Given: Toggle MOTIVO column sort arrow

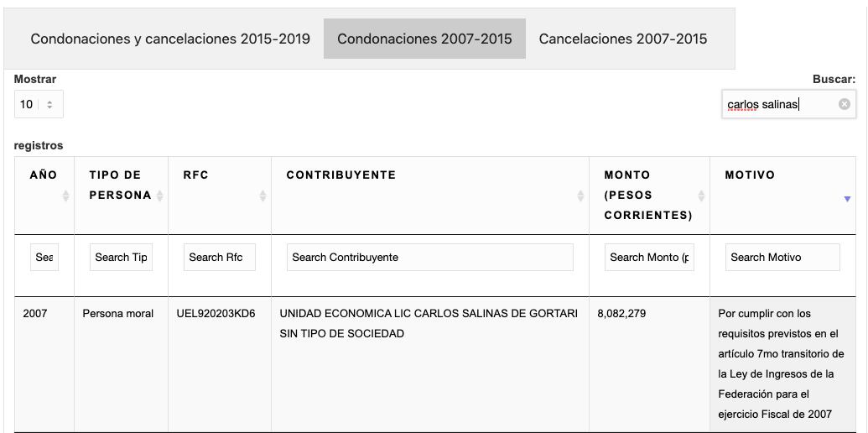Looking at the screenshot, I should [x=847, y=199].
